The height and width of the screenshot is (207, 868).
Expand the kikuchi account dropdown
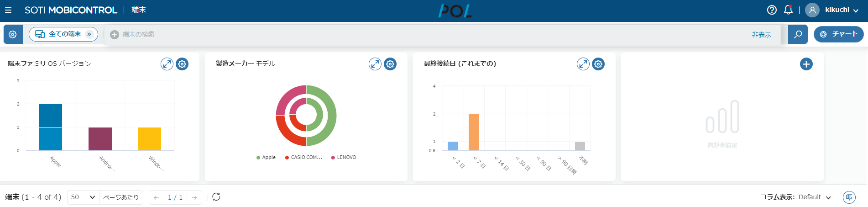842,10
